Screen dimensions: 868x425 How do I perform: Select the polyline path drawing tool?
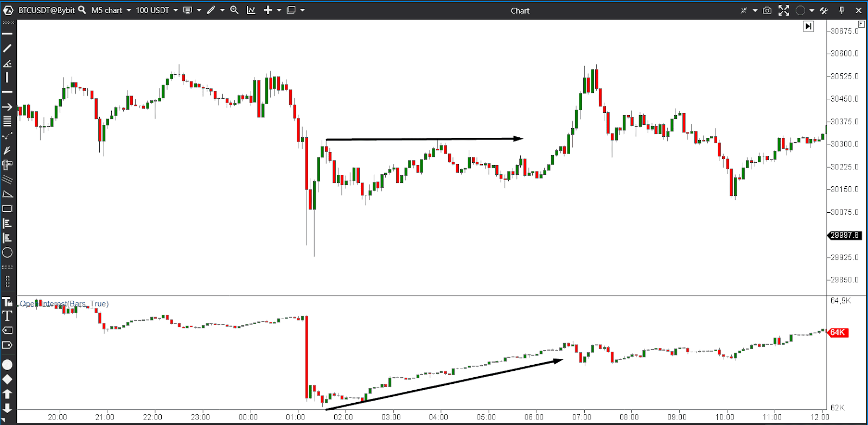click(x=7, y=136)
